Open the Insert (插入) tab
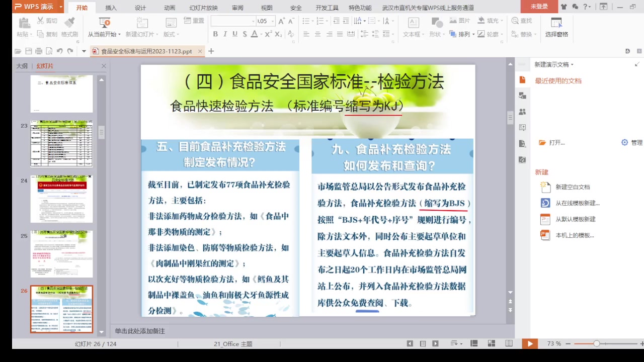 coord(111,8)
